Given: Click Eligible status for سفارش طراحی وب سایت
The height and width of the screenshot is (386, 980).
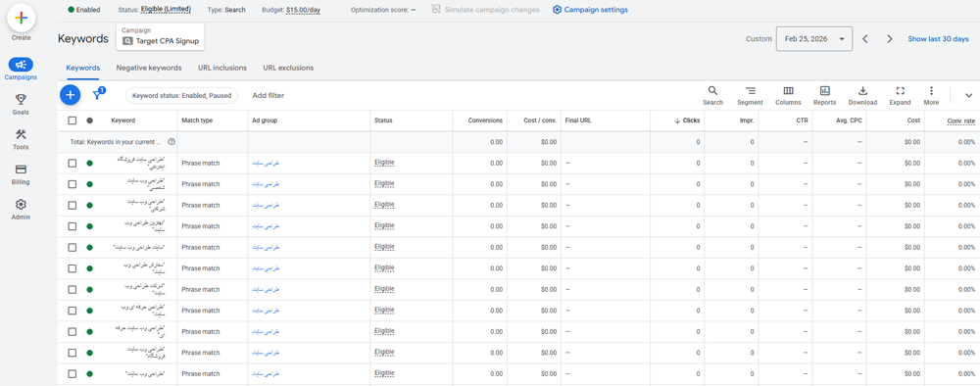Looking at the screenshot, I should coord(384,268).
